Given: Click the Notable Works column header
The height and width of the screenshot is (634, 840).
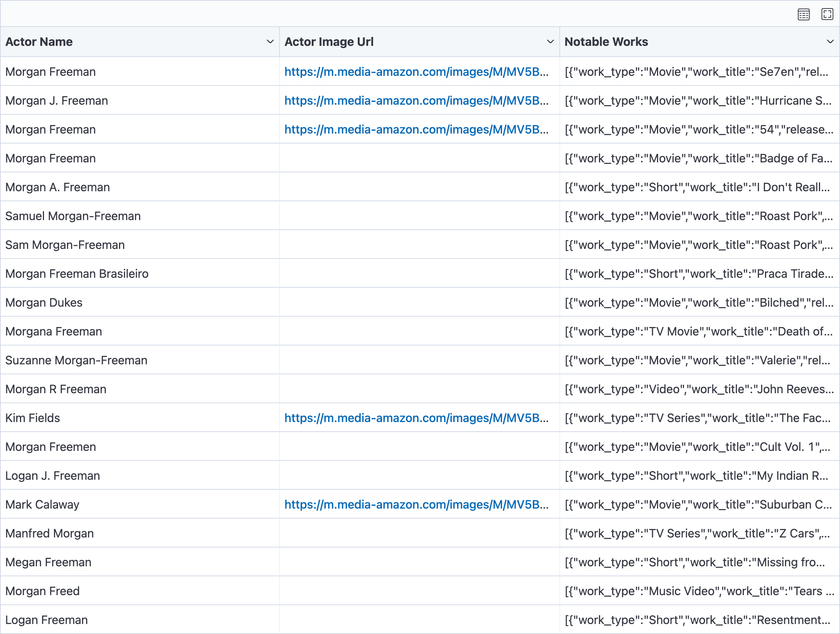Looking at the screenshot, I should click(x=606, y=42).
